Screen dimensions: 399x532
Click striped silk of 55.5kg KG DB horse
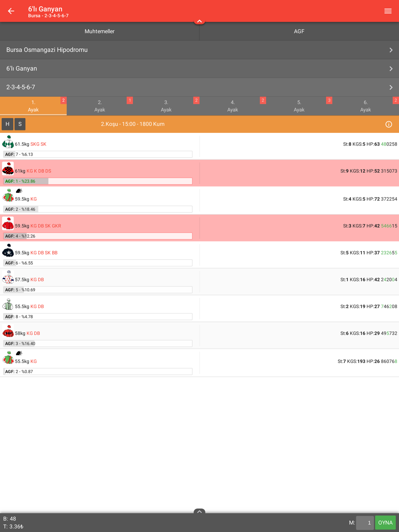[x=8, y=304]
